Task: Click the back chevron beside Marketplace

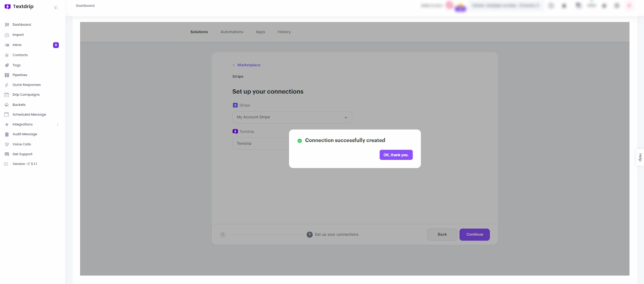Action: (233, 65)
